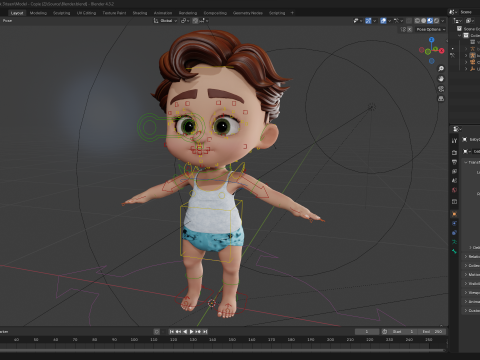Image resolution: width=480 pixels, height=360 pixels.
Task: Open the World properties tab
Action: click(454, 190)
